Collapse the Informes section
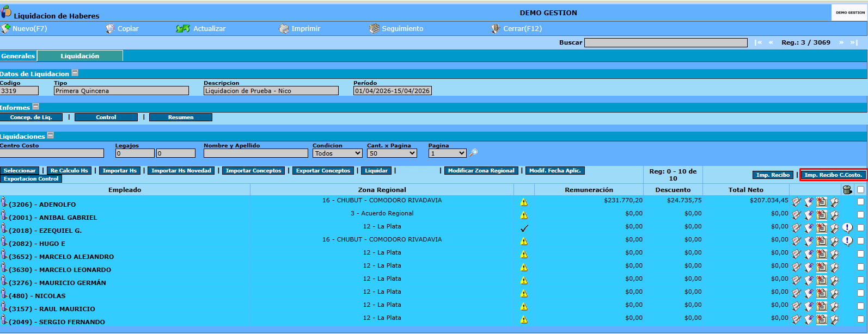The image size is (868, 334). tap(36, 107)
